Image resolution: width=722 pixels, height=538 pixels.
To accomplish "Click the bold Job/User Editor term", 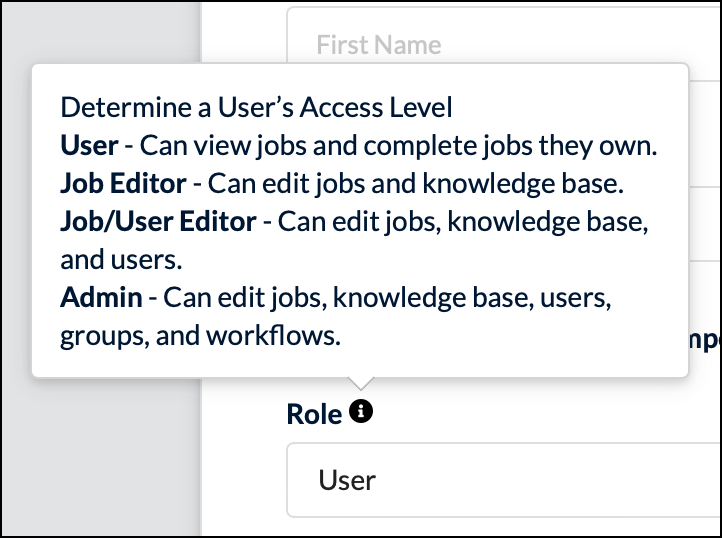I will click(x=158, y=222).
